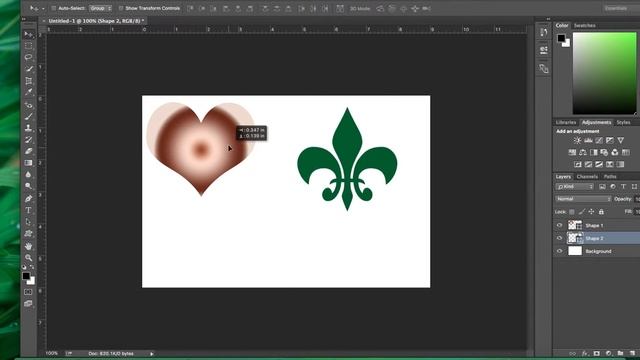The image size is (640, 360).
Task: Select the Dodge tool
Action: point(28,186)
